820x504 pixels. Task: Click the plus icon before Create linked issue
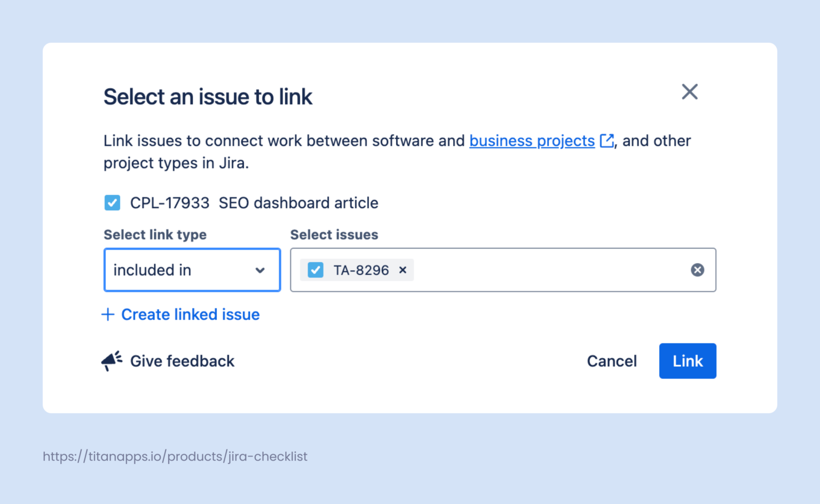point(108,314)
